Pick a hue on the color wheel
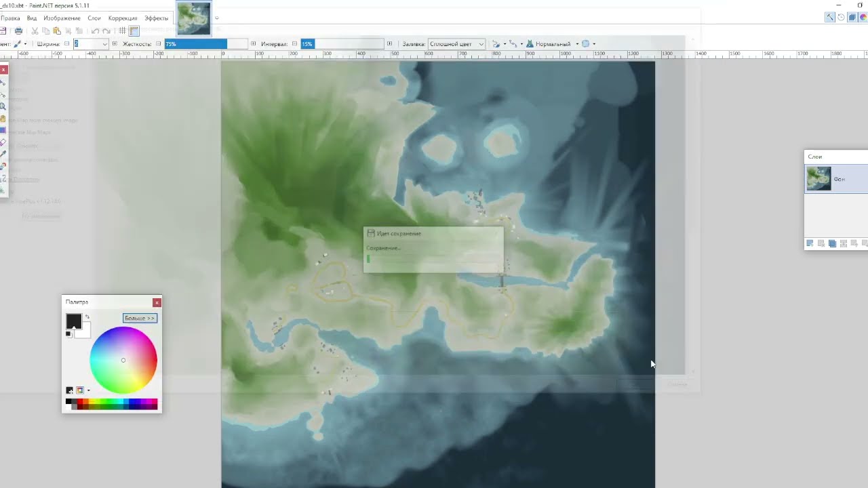The width and height of the screenshot is (868, 488). click(123, 360)
